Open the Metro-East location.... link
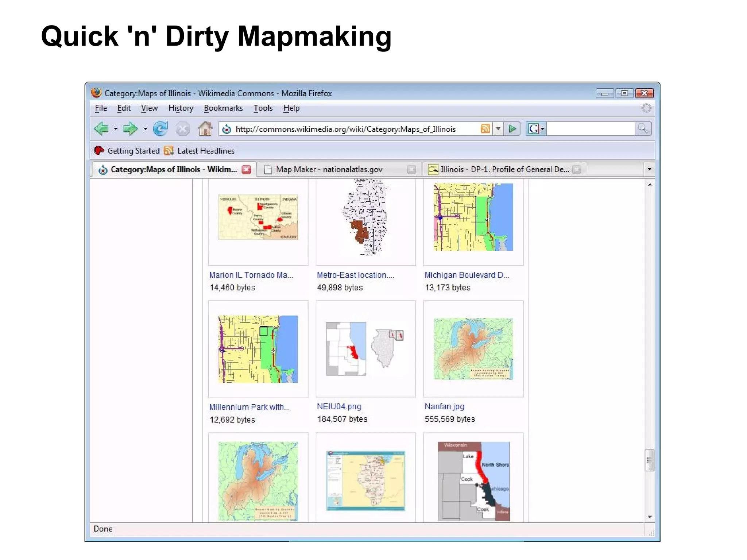The width and height of the screenshot is (747, 560). point(355,275)
